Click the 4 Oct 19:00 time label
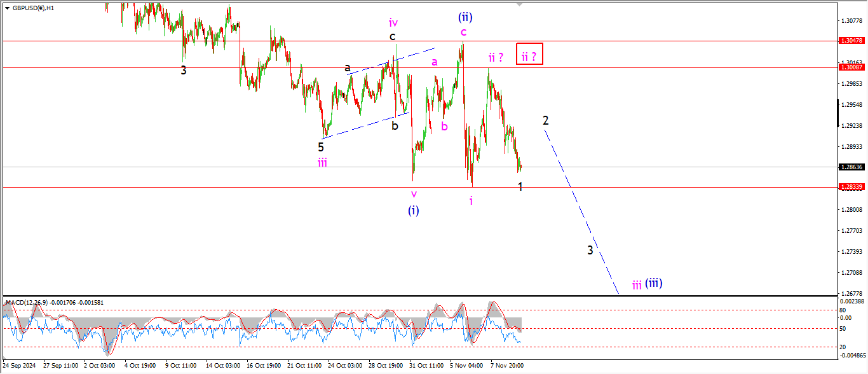This screenshot has height=374, width=868. 141,366
